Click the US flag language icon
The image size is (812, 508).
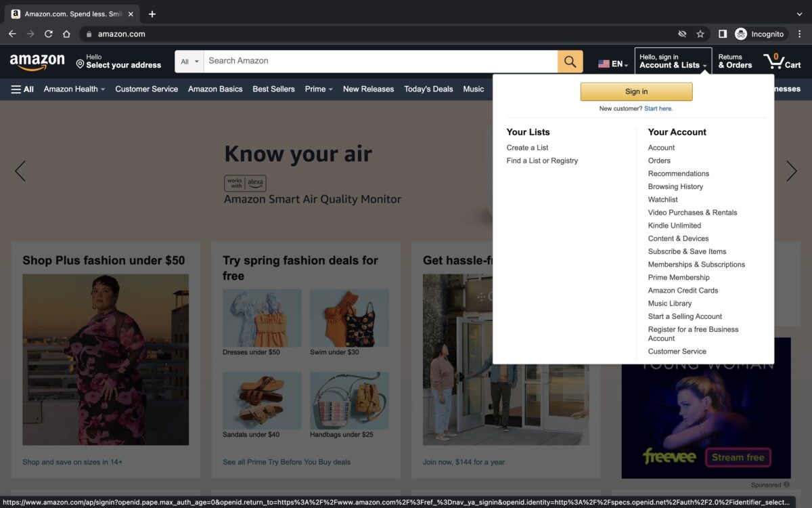tap(604, 64)
